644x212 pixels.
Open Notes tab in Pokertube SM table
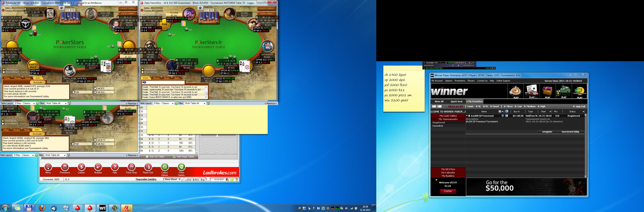click(17, 78)
